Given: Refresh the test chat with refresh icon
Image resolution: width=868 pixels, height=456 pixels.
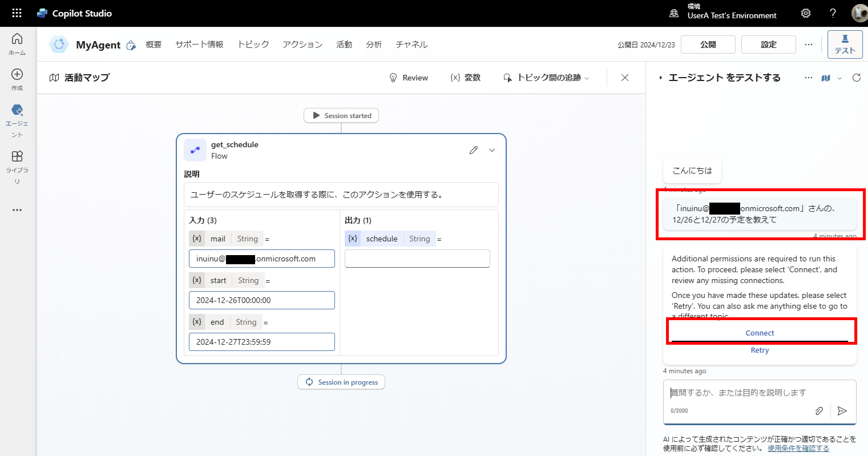Looking at the screenshot, I should point(856,78).
